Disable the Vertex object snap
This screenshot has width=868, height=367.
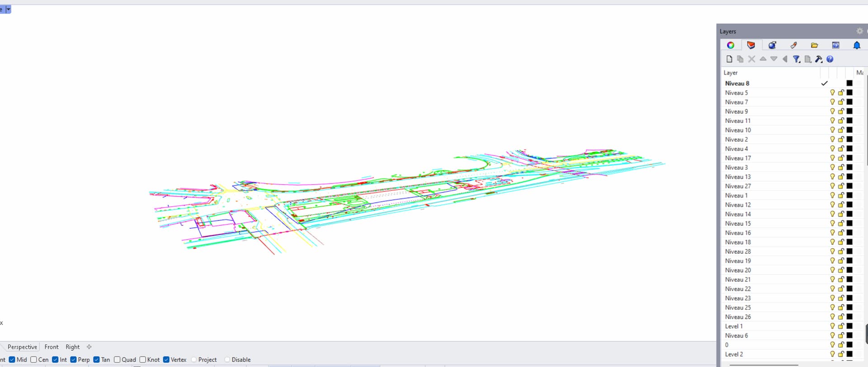166,360
